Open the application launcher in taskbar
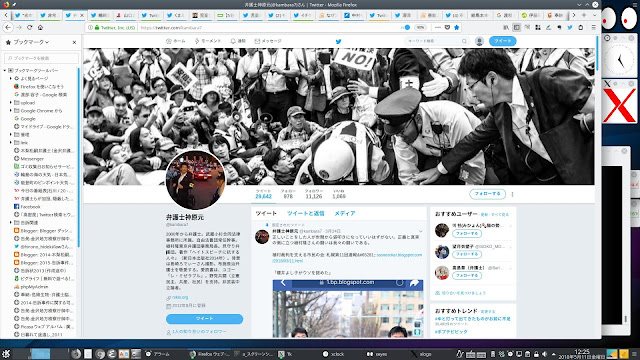Viewport: 640px width, 360px height. pos(6,354)
